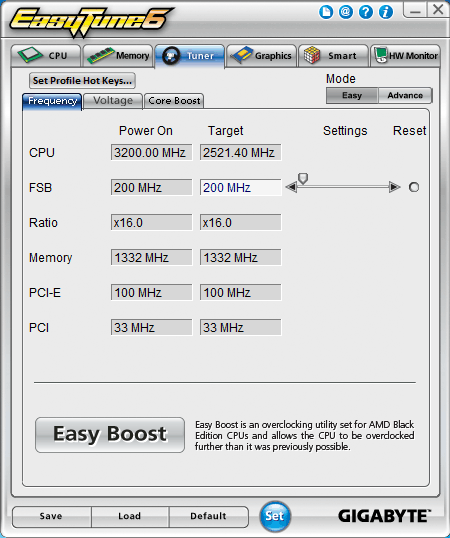Image resolution: width=450 pixels, height=538 pixels.
Task: Click the FSB Target 200 MHz field
Action: 240,188
